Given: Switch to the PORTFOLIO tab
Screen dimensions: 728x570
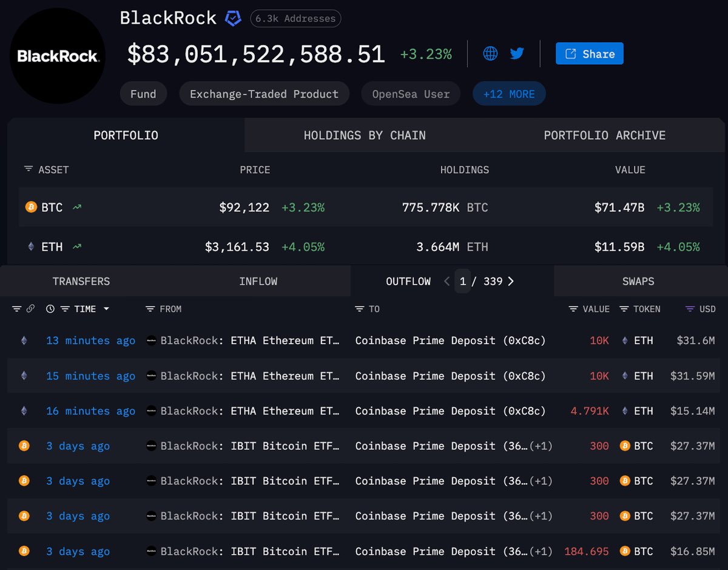Looking at the screenshot, I should [x=126, y=135].
